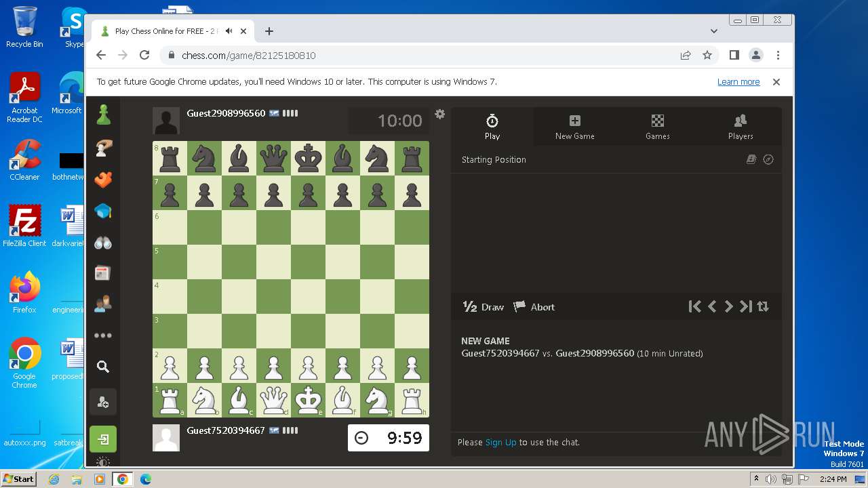868x488 pixels.
Task: Select the white knight on g1
Action: (377, 400)
